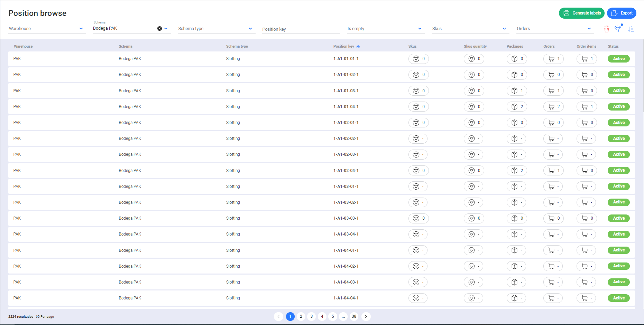Sort by Position key column header

pyautogui.click(x=347, y=46)
